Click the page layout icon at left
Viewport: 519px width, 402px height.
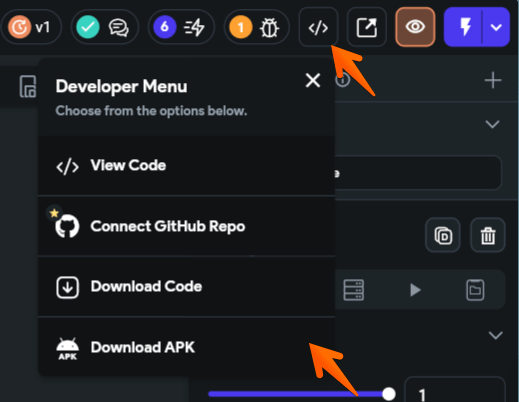pyautogui.click(x=28, y=86)
